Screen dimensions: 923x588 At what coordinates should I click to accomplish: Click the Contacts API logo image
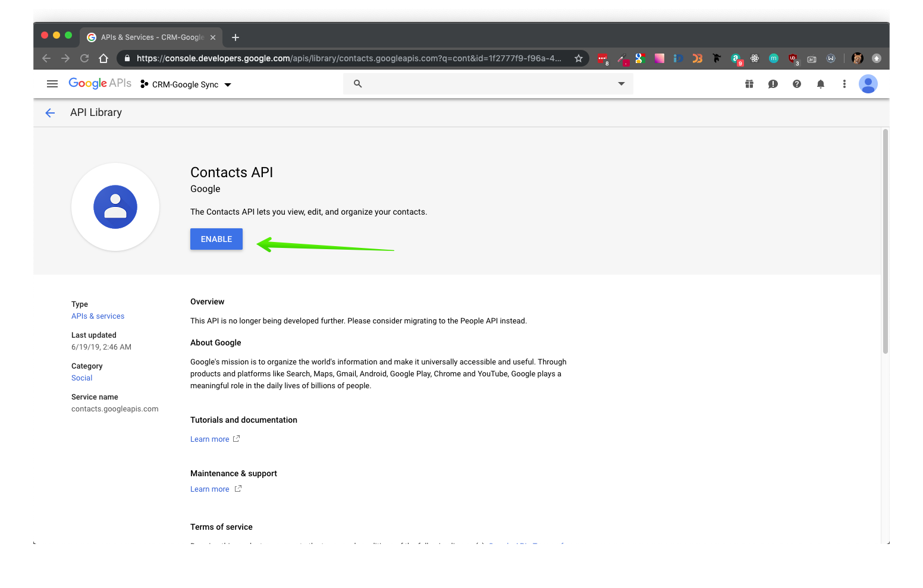click(115, 207)
